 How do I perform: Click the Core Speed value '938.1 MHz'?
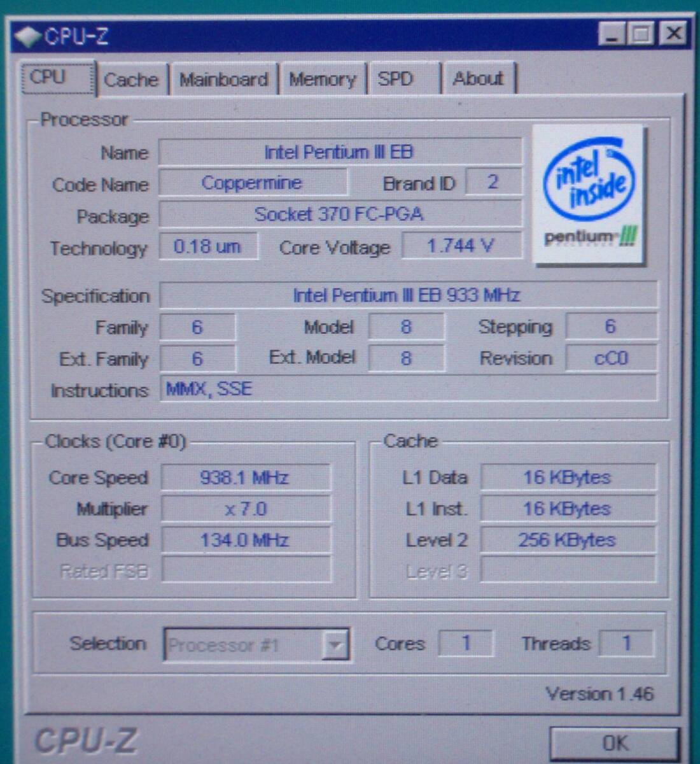(x=246, y=478)
